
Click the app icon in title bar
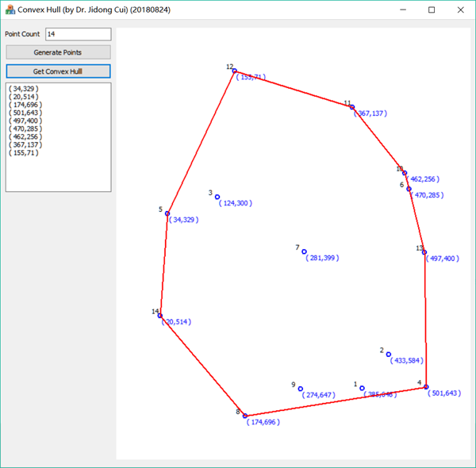click(x=10, y=10)
